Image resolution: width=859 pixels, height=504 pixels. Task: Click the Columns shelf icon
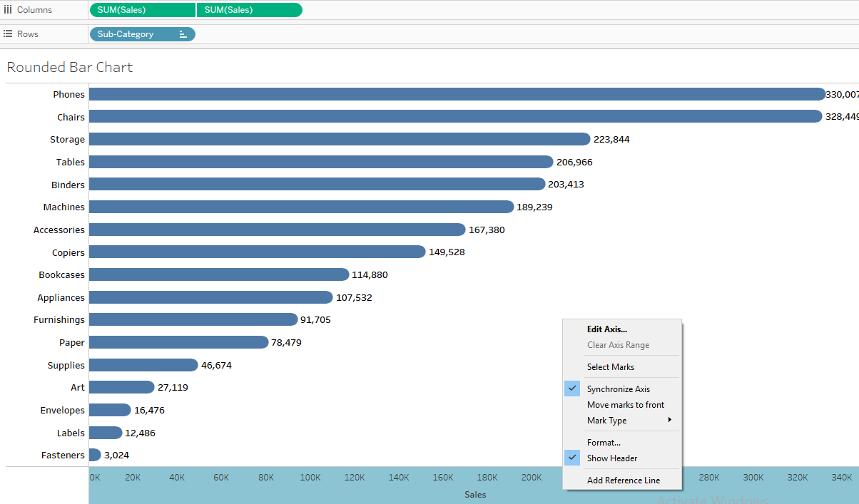[x=8, y=9]
